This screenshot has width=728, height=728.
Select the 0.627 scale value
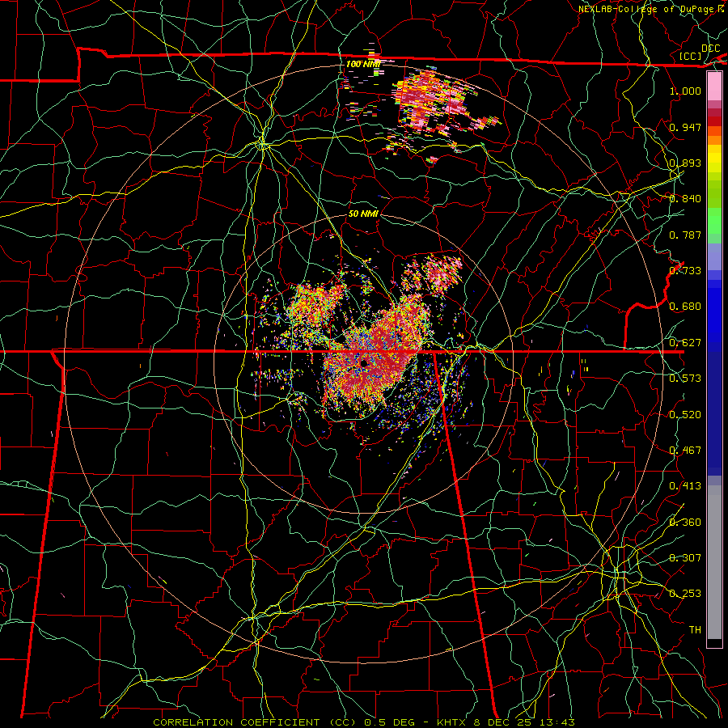[685, 343]
